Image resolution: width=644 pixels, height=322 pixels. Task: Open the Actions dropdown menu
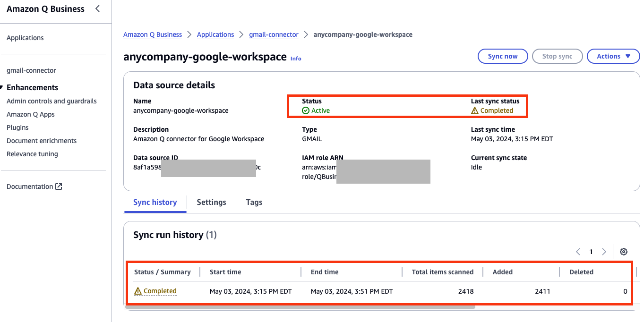(x=613, y=56)
